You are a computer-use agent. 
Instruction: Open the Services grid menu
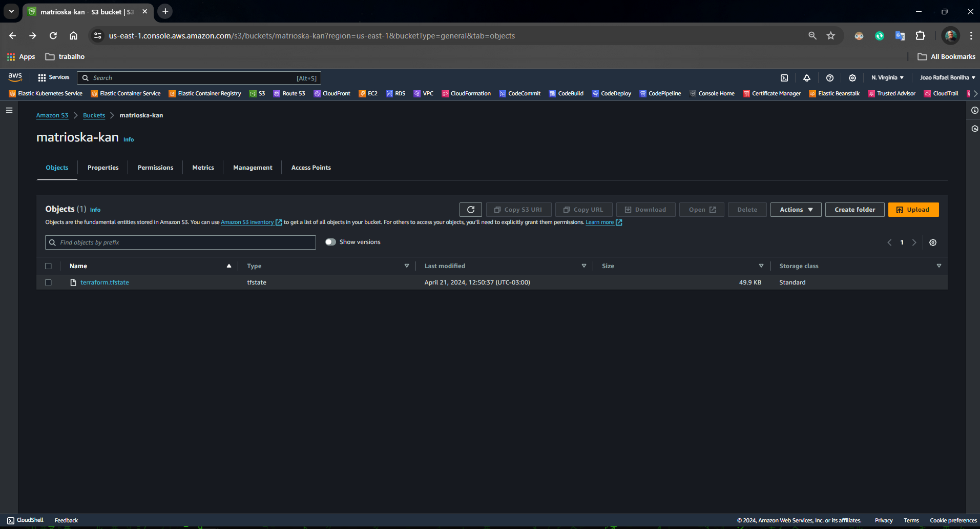[53, 77]
